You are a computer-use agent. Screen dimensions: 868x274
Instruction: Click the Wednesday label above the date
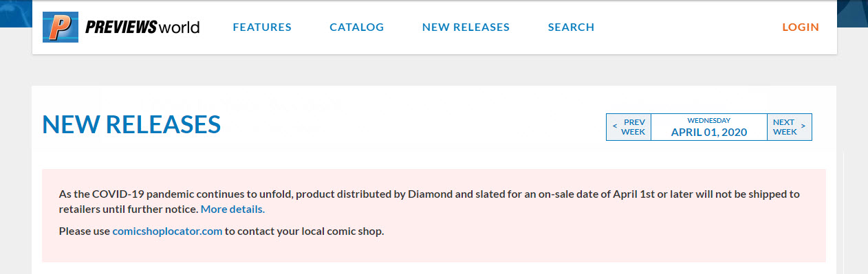(x=709, y=120)
